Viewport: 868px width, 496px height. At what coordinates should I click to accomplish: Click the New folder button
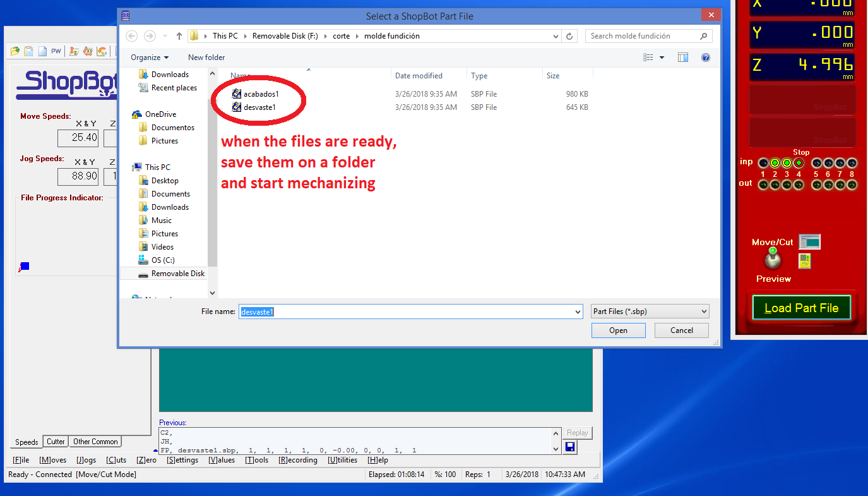coord(206,57)
